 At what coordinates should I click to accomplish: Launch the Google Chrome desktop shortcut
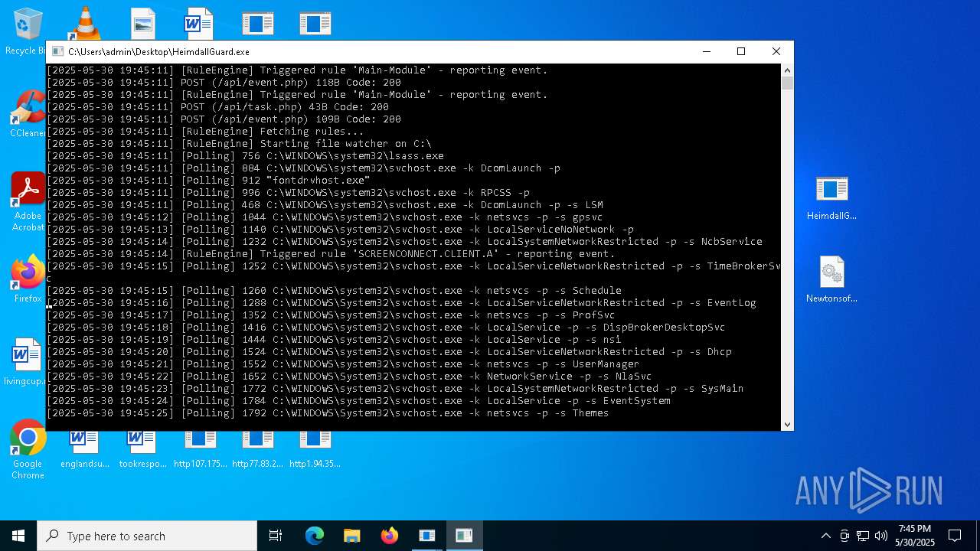pyautogui.click(x=28, y=450)
